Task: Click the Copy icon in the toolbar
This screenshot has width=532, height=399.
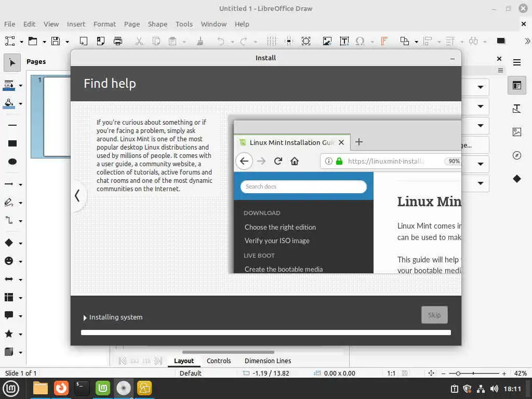Action: click(x=156, y=41)
